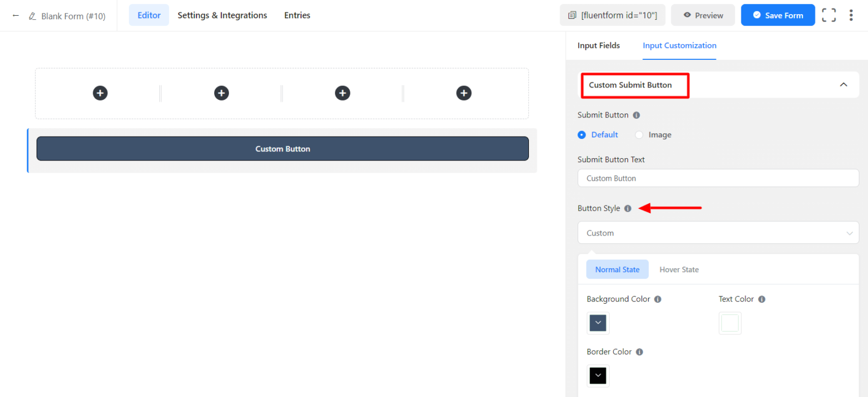Viewport: 868px width, 397px height.
Task: Click the Save Form button
Action: point(778,15)
